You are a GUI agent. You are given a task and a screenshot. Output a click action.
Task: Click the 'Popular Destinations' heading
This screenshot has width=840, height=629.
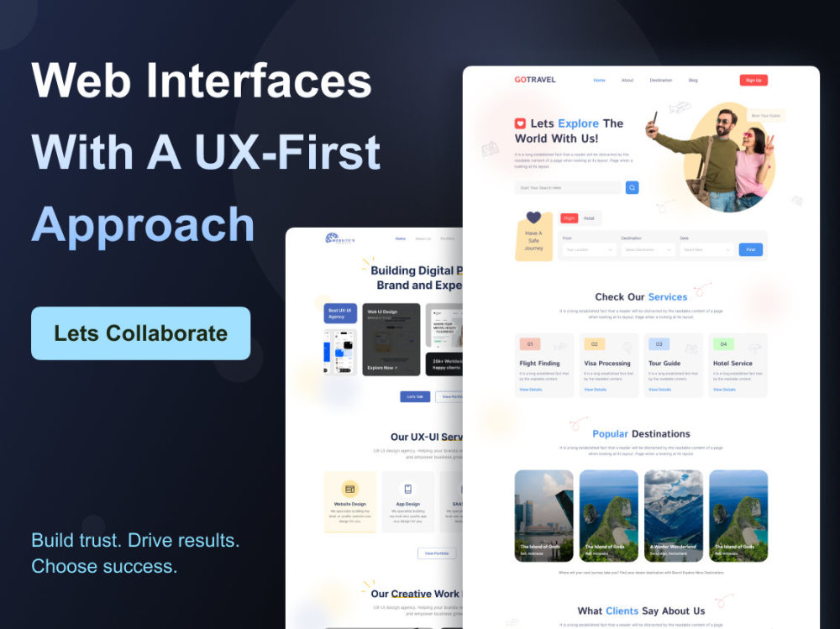(641, 434)
